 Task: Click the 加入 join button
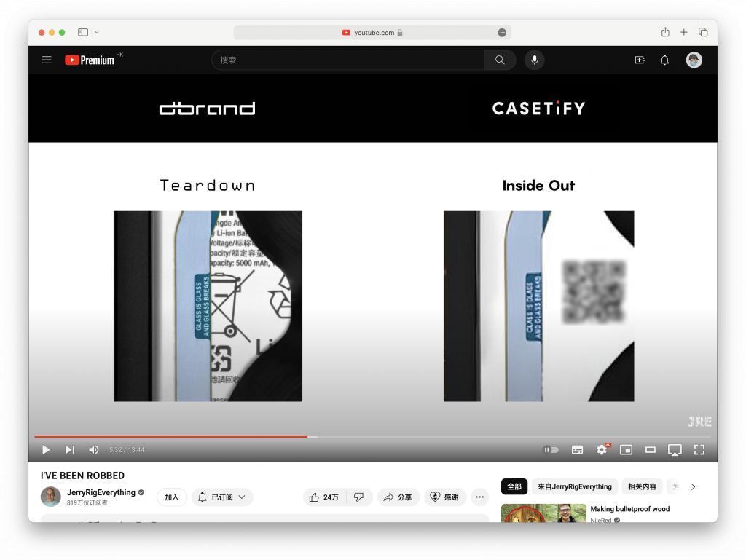point(172,497)
